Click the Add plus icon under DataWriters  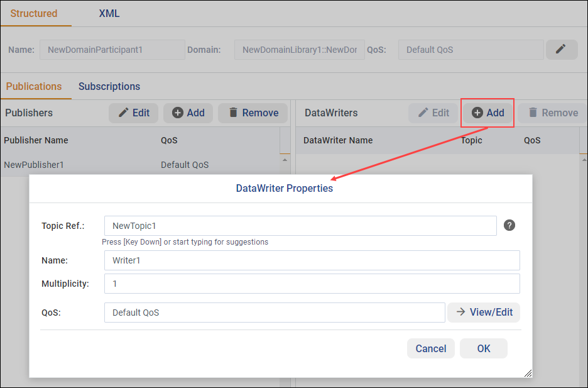[x=479, y=113]
